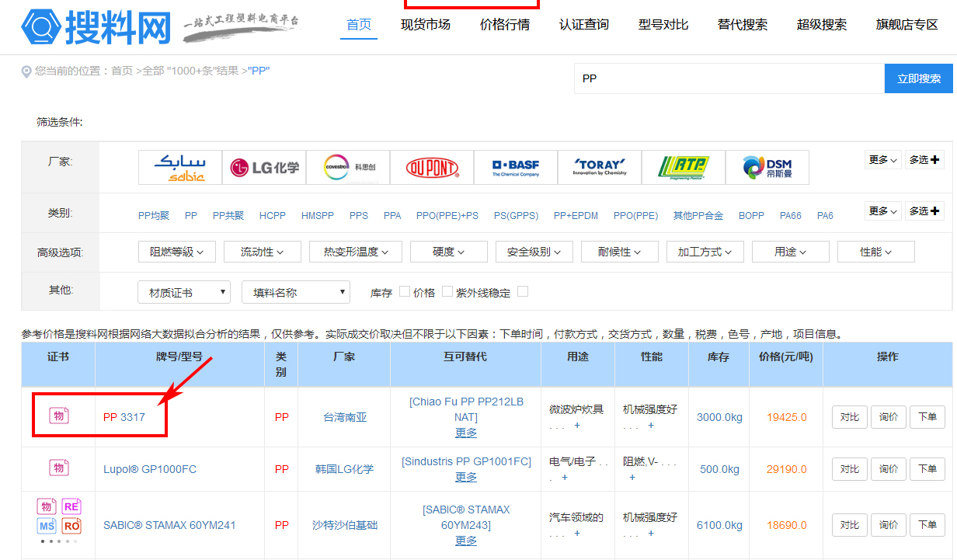
Task: Filter by category HMSPP
Action: (x=318, y=215)
